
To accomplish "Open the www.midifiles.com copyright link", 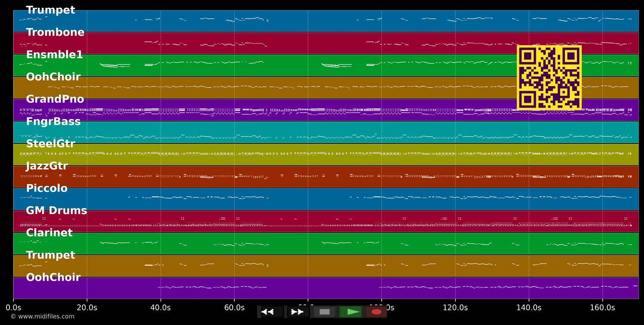I will 42,316.
